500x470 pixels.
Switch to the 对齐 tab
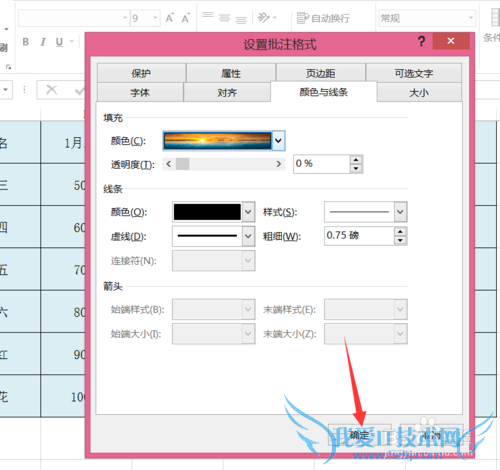point(227,92)
